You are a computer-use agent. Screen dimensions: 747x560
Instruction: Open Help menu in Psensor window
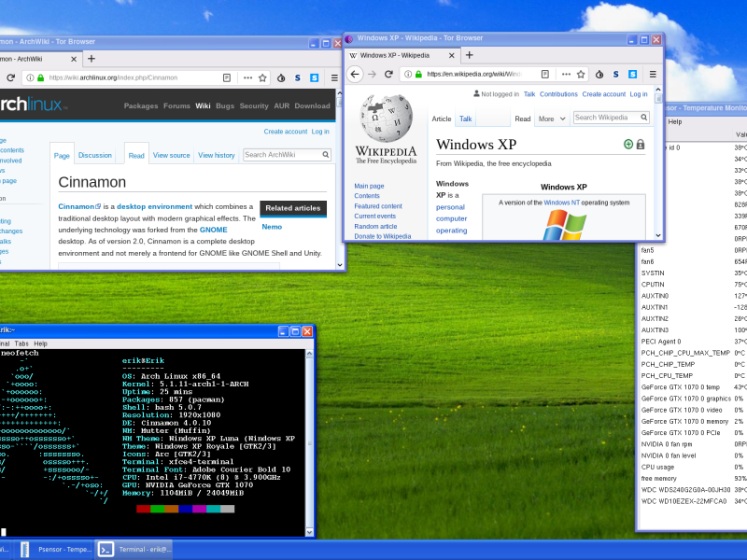tap(674, 122)
